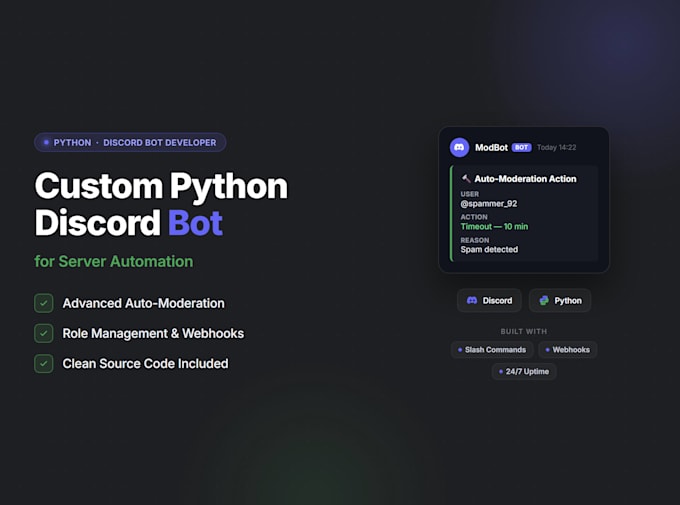Click the hammer icon beside Auto-Moderation Action

tap(466, 178)
